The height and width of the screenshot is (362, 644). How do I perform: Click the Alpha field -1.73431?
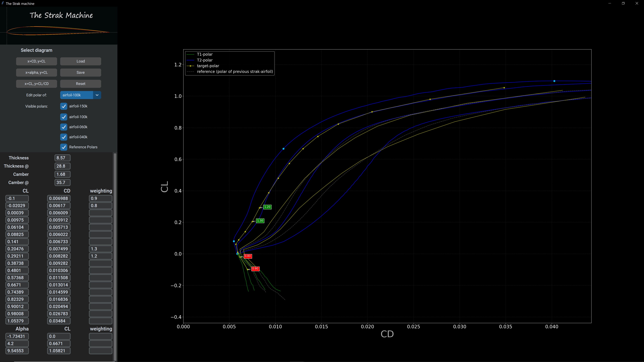coord(17,337)
